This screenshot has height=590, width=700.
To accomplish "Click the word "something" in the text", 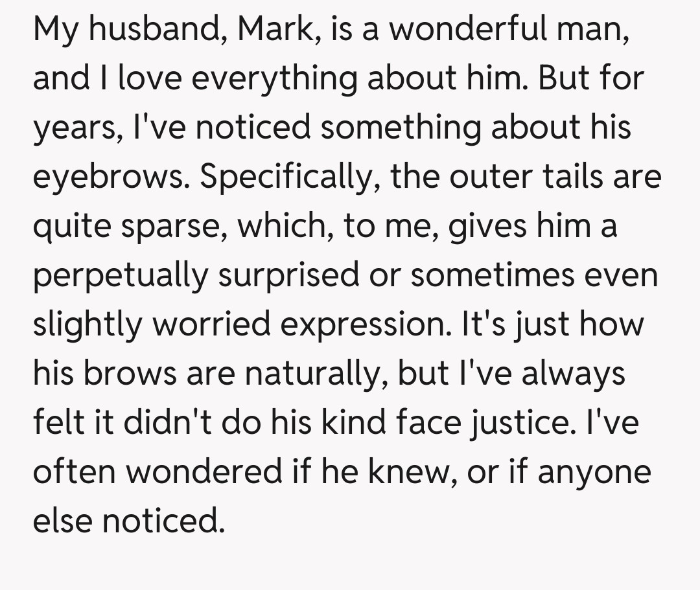I will [x=401, y=128].
